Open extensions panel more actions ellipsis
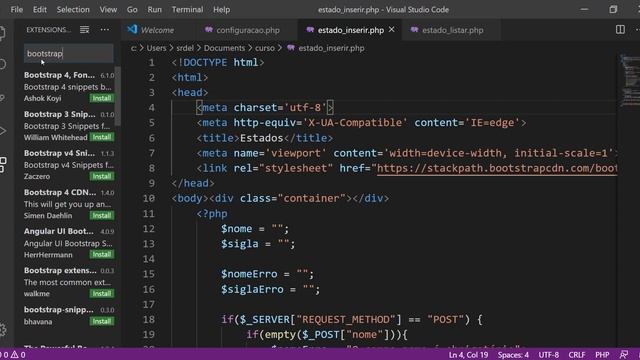The height and width of the screenshot is (360, 640). click(105, 29)
